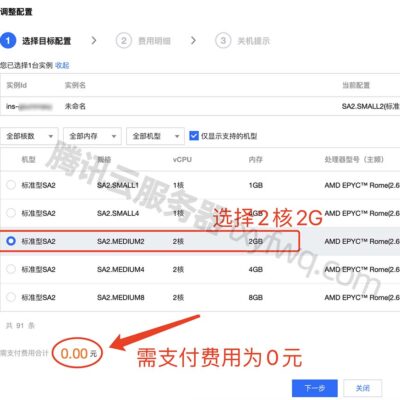
Task: Select the SA2.MEDIUM8 radio button
Action: (11, 297)
